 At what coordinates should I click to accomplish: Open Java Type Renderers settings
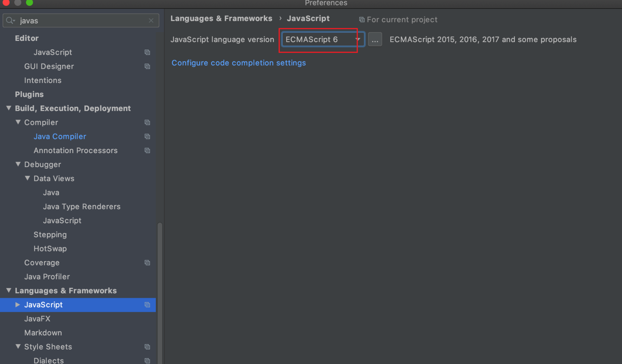(x=82, y=207)
